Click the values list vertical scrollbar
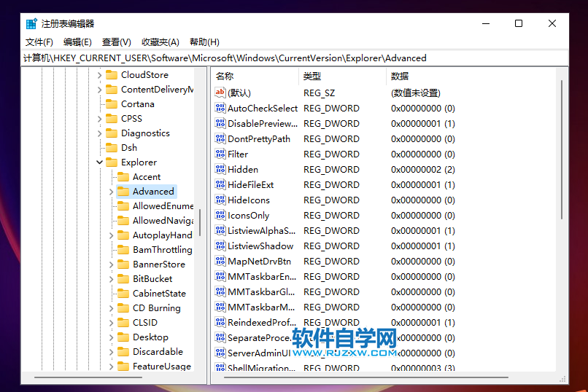The width and height of the screenshot is (588, 392). point(562,150)
